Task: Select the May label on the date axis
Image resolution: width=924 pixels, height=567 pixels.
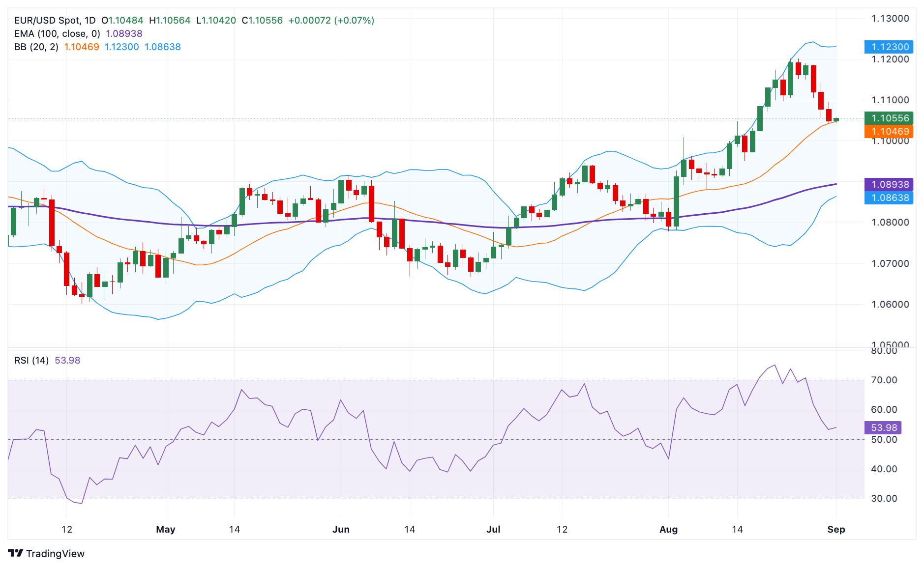Action: (165, 530)
